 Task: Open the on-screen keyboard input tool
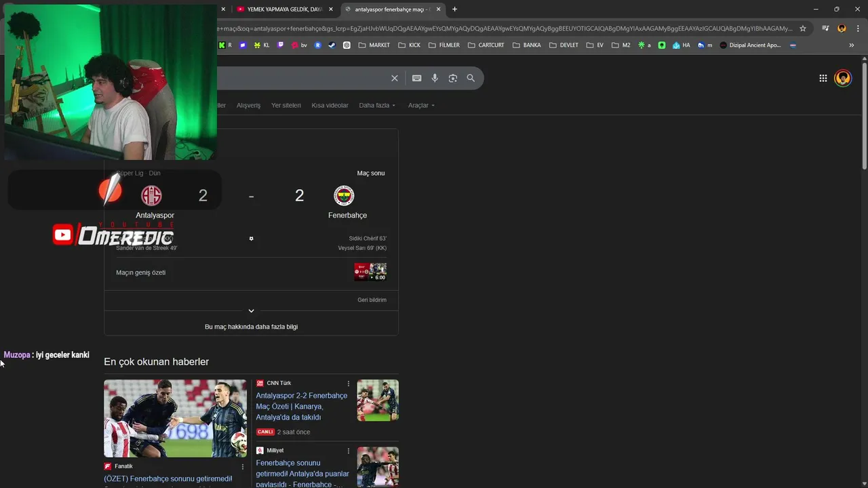(417, 78)
